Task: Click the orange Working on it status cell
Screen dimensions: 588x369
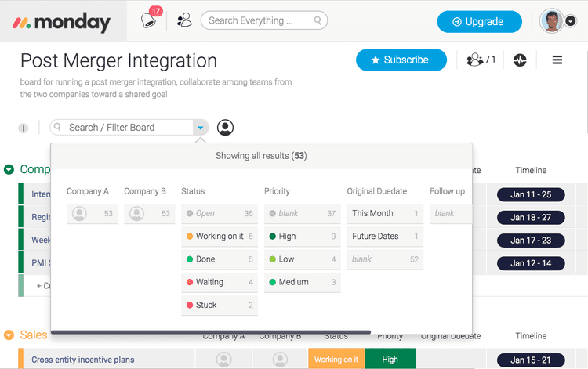Action: pos(336,359)
